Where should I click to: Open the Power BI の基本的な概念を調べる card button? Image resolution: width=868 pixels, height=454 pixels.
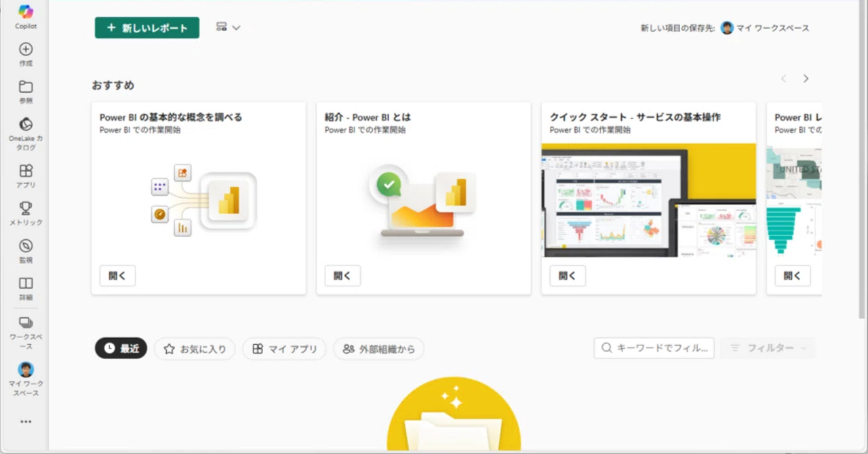click(x=117, y=276)
